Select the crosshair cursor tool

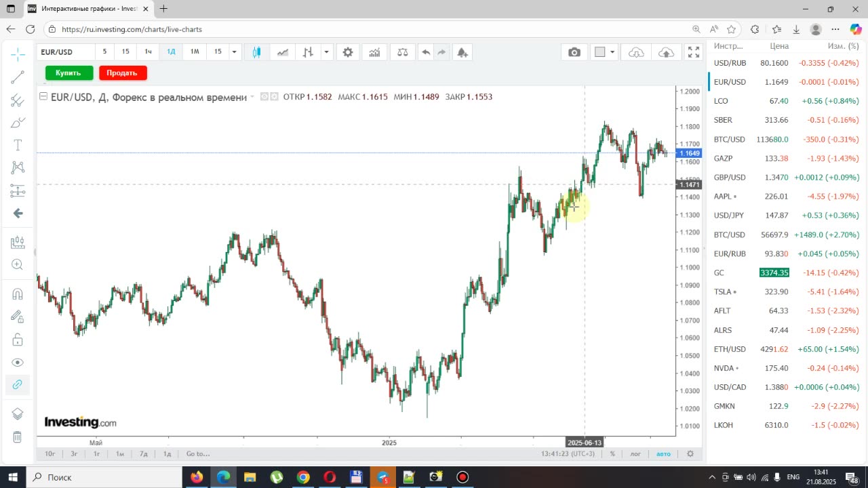(18, 54)
